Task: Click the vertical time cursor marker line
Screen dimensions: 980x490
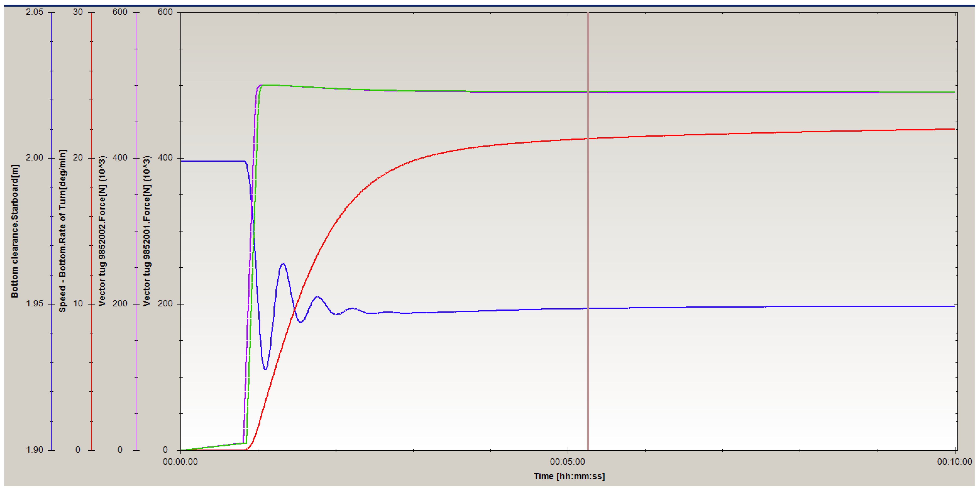Action: pyautogui.click(x=588, y=228)
